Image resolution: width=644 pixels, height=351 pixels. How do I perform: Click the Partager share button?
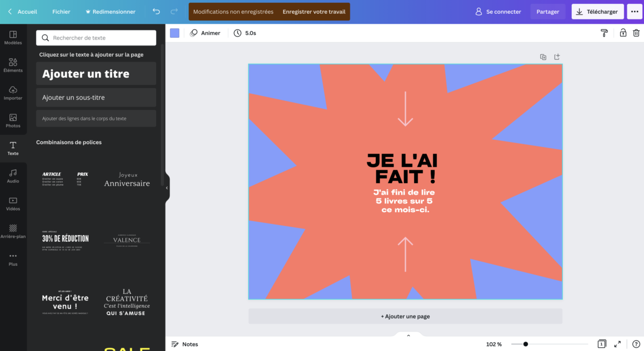click(x=547, y=12)
